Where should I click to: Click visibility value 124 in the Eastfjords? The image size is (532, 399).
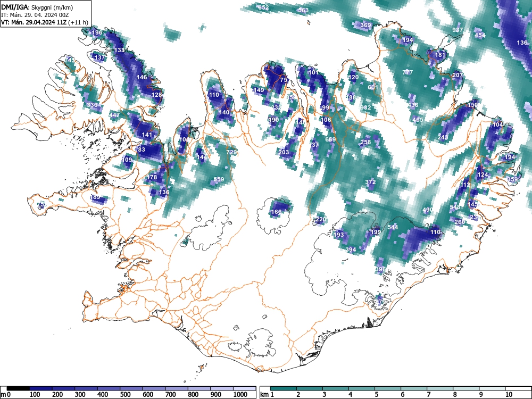click(483, 175)
